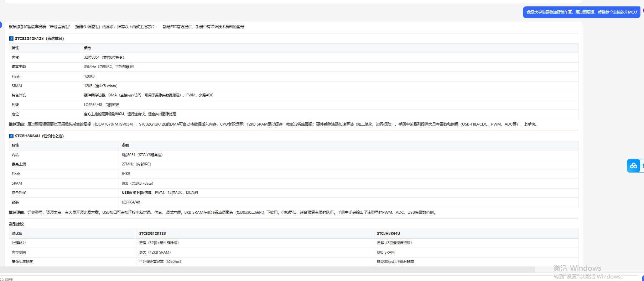Click the 选型建议 section heading
The image size is (644, 281).
click(x=16, y=224)
